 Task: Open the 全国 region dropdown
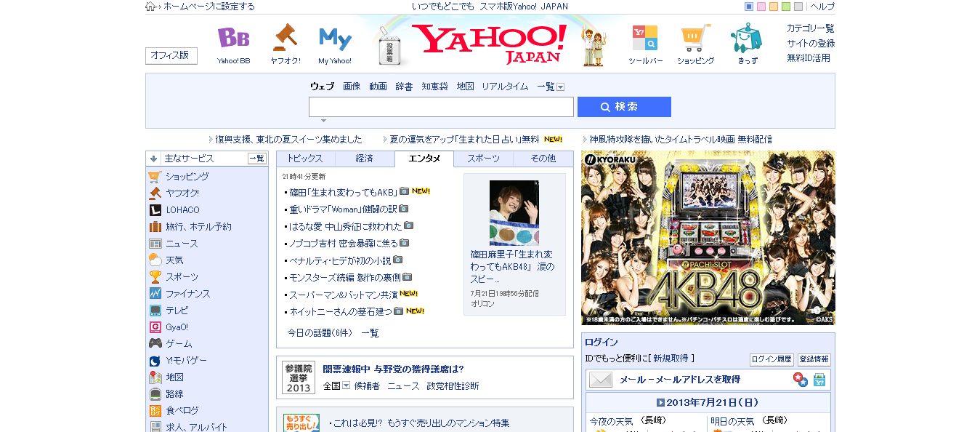[346, 386]
